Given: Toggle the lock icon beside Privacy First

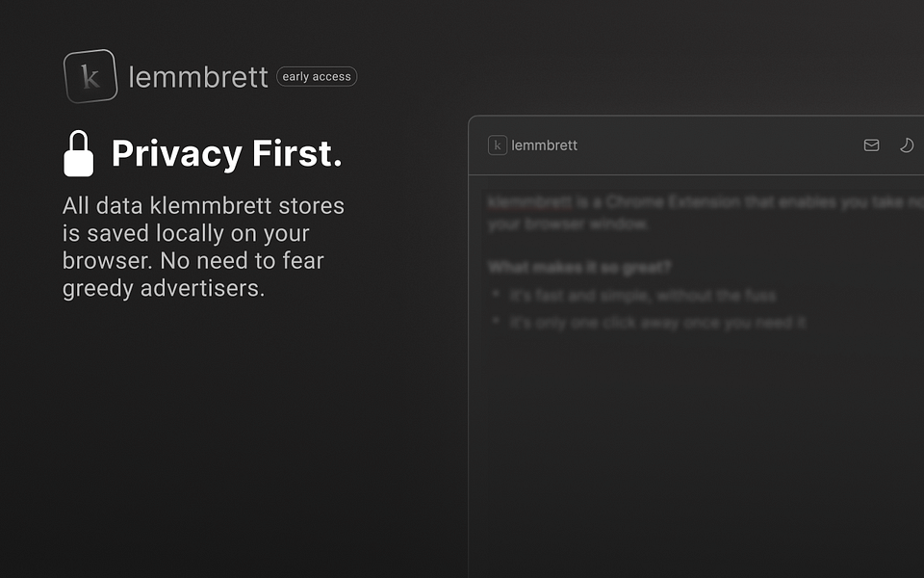Looking at the screenshot, I should 80,152.
